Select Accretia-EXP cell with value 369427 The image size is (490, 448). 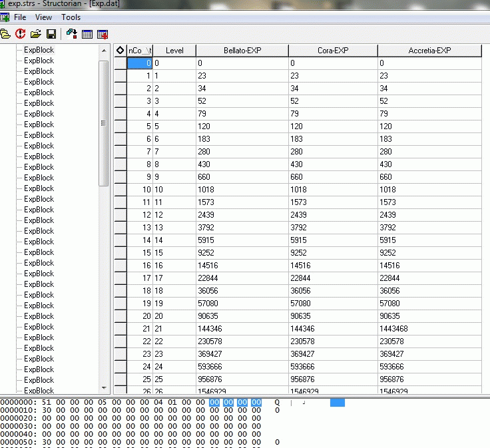[x=429, y=354]
